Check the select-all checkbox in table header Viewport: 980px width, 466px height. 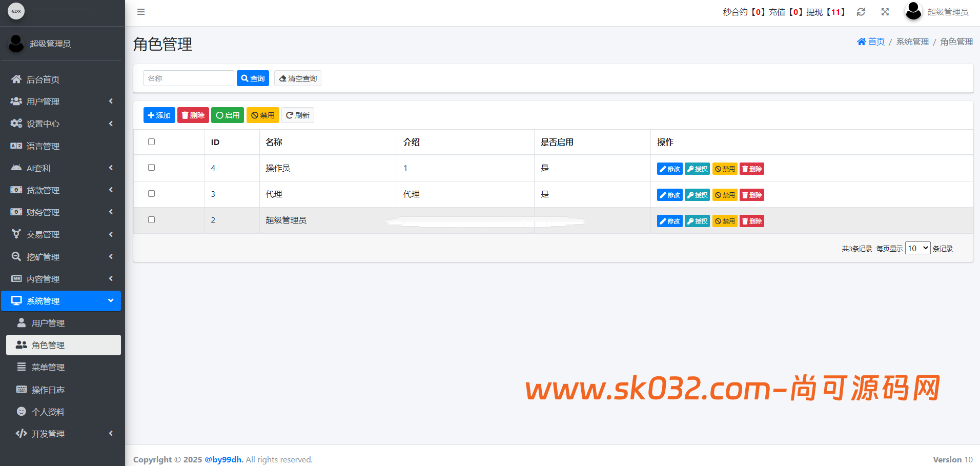tap(151, 142)
